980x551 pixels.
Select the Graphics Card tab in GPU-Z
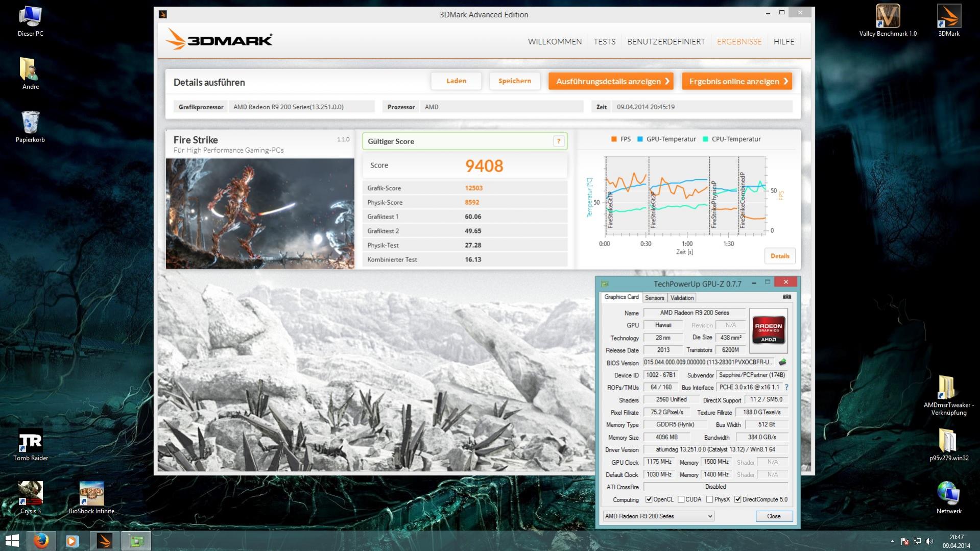coord(621,297)
